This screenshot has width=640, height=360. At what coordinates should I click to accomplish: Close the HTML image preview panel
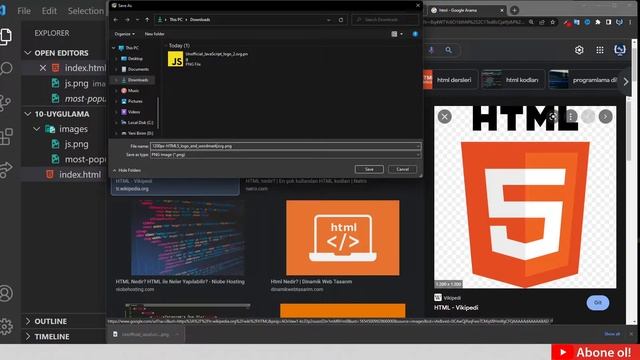pyautogui.click(x=444, y=117)
